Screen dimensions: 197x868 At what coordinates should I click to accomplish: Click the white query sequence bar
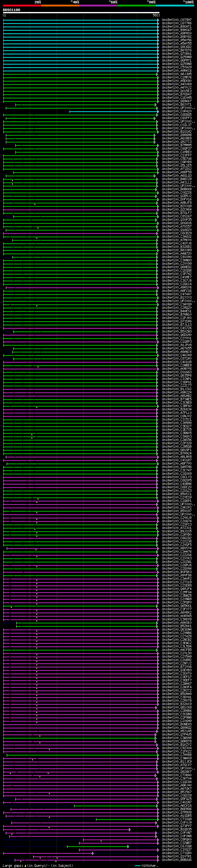coord(81,12)
